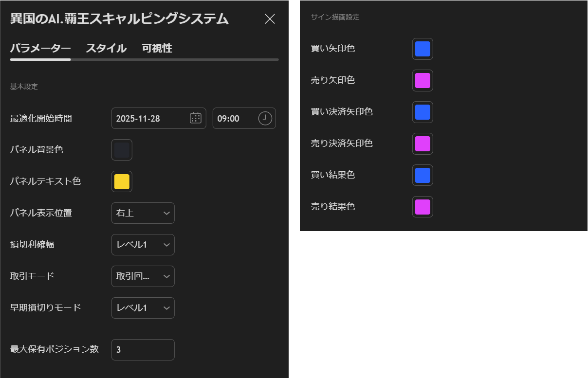Select the パラメーター tab
Image resolution: width=588 pixels, height=378 pixels.
(40, 48)
